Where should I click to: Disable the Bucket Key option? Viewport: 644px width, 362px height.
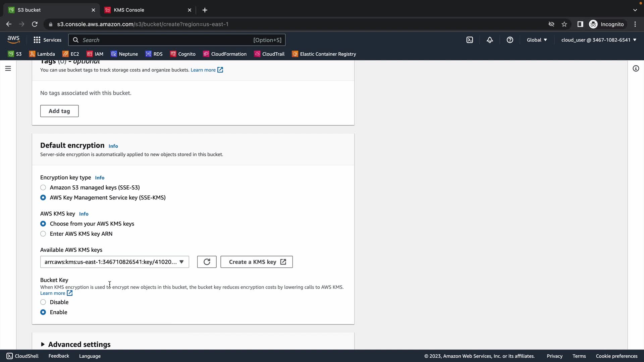[x=43, y=302]
